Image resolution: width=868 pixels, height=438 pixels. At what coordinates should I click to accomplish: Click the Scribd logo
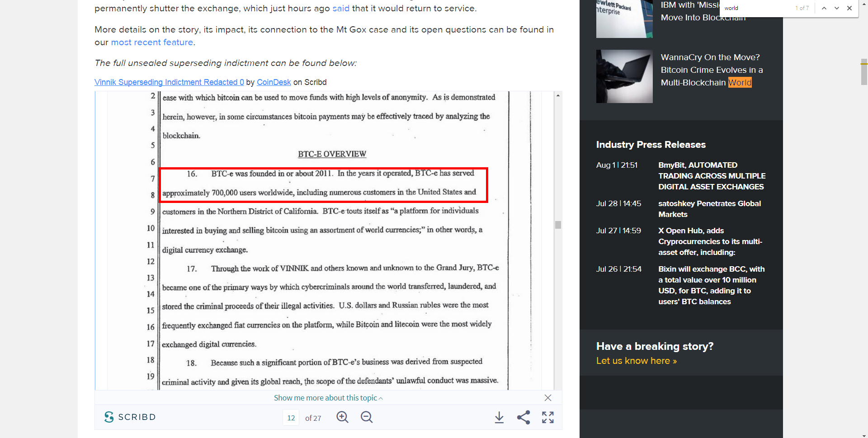[x=130, y=417]
